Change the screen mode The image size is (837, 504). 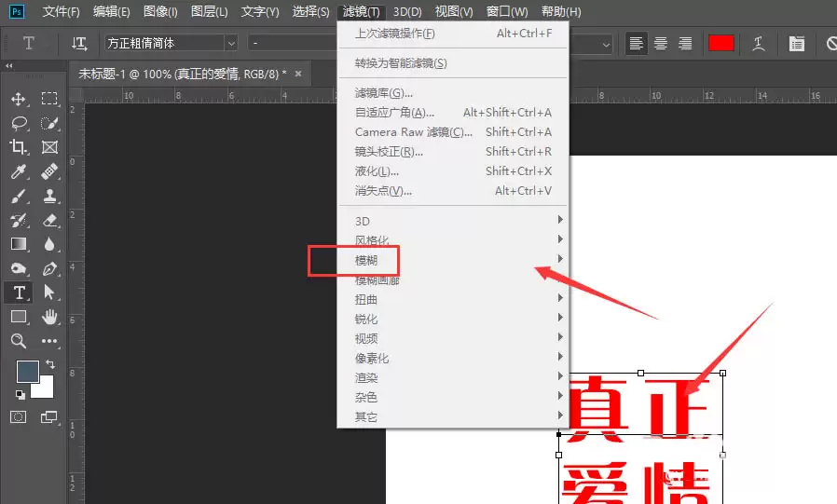(49, 417)
